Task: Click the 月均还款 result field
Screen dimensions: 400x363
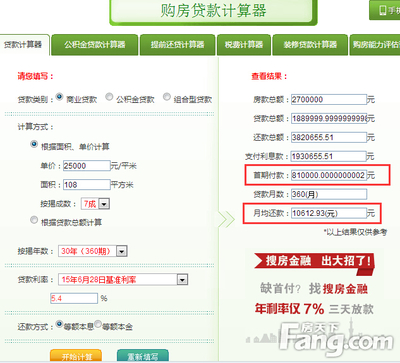Action: tap(329, 213)
